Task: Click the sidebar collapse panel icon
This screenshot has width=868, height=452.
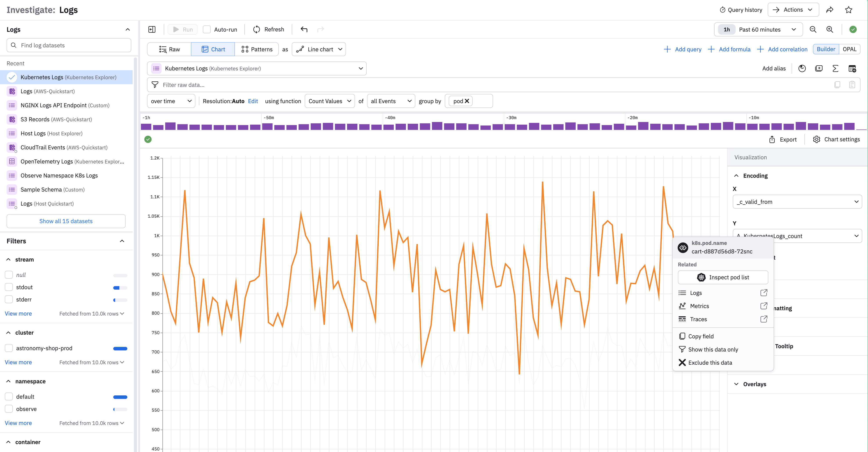Action: point(152,29)
